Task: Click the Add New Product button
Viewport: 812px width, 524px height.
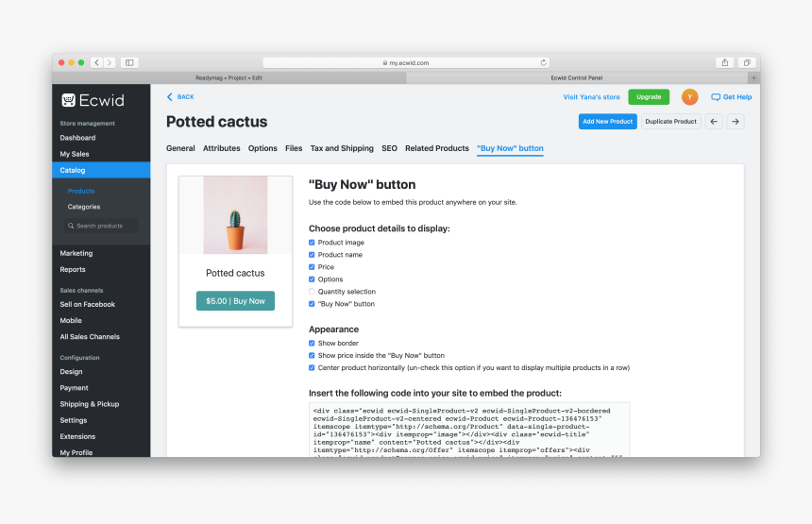Action: pyautogui.click(x=607, y=122)
